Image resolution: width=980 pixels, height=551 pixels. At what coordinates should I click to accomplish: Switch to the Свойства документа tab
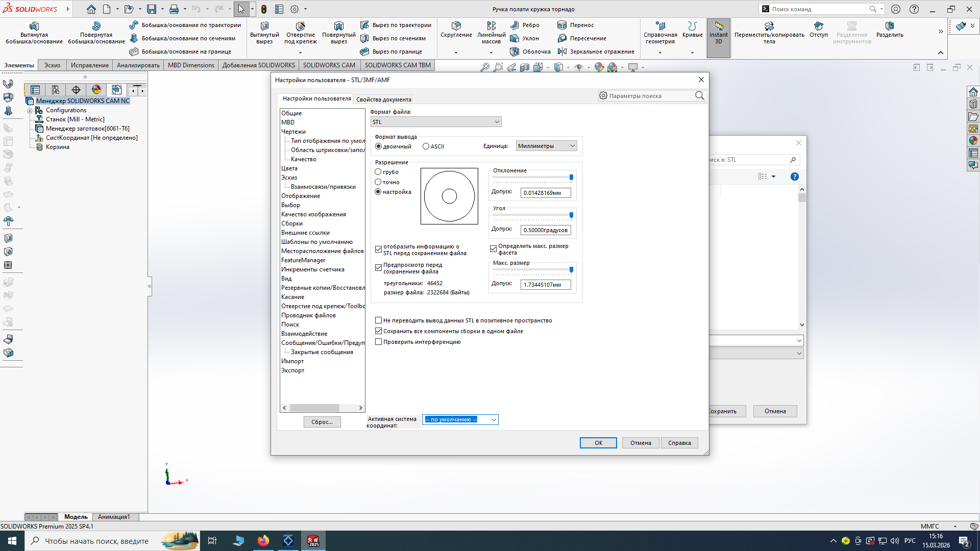coord(383,99)
